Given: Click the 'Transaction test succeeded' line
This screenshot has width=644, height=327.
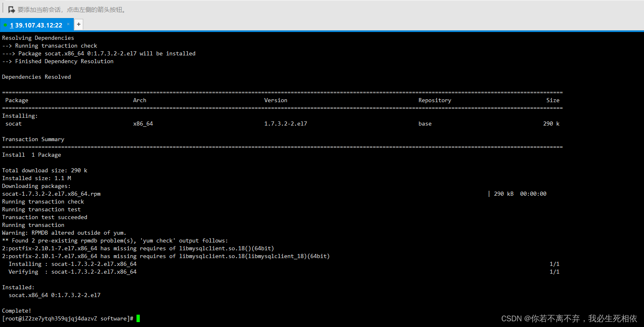Looking at the screenshot, I should tap(45, 217).
